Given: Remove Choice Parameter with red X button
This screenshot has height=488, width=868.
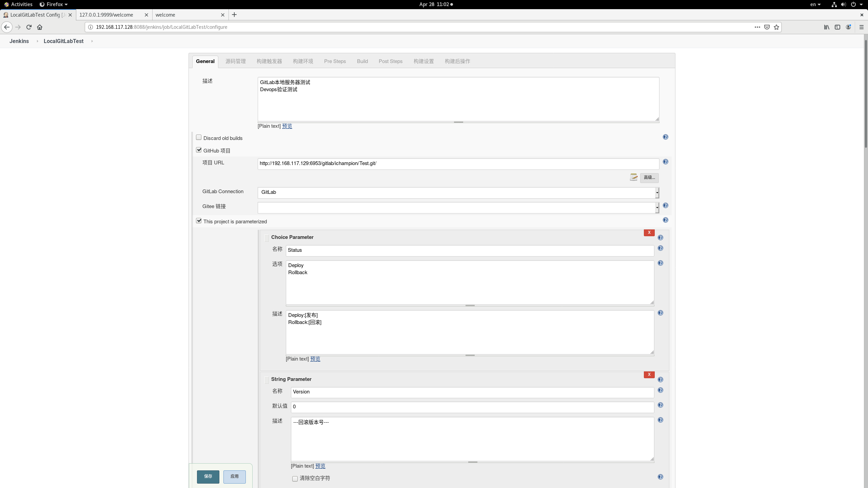Looking at the screenshot, I should point(649,232).
